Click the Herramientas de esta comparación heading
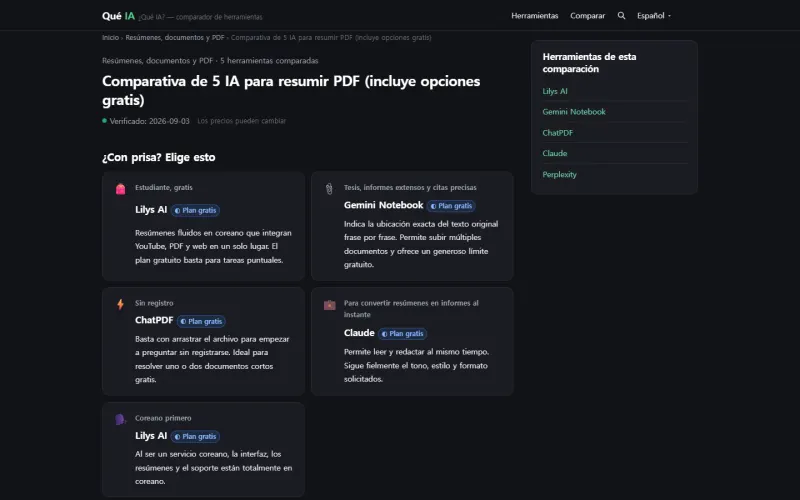Image resolution: width=800 pixels, height=500 pixels. [x=589, y=63]
